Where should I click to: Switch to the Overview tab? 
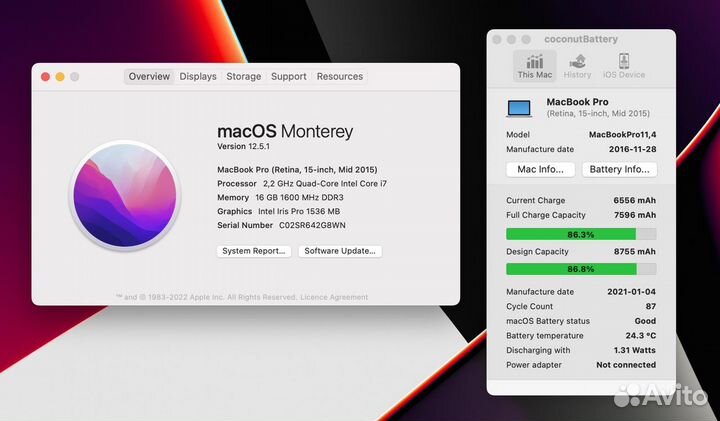click(x=149, y=77)
